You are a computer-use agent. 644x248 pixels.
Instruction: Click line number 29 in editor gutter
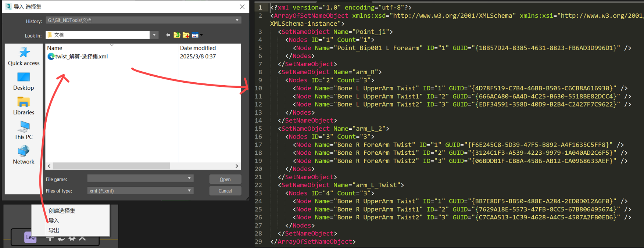pos(258,242)
